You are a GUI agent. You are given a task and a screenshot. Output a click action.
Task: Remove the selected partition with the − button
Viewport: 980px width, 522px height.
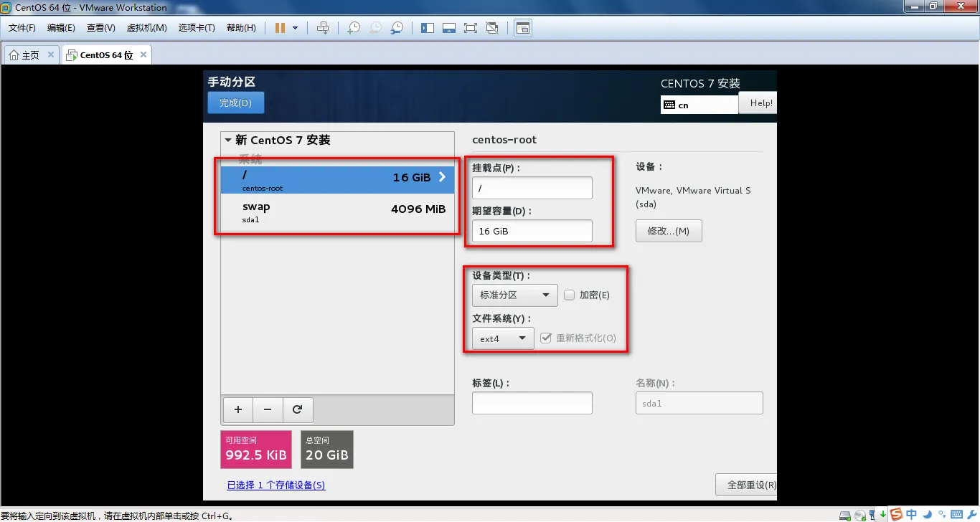click(x=268, y=409)
